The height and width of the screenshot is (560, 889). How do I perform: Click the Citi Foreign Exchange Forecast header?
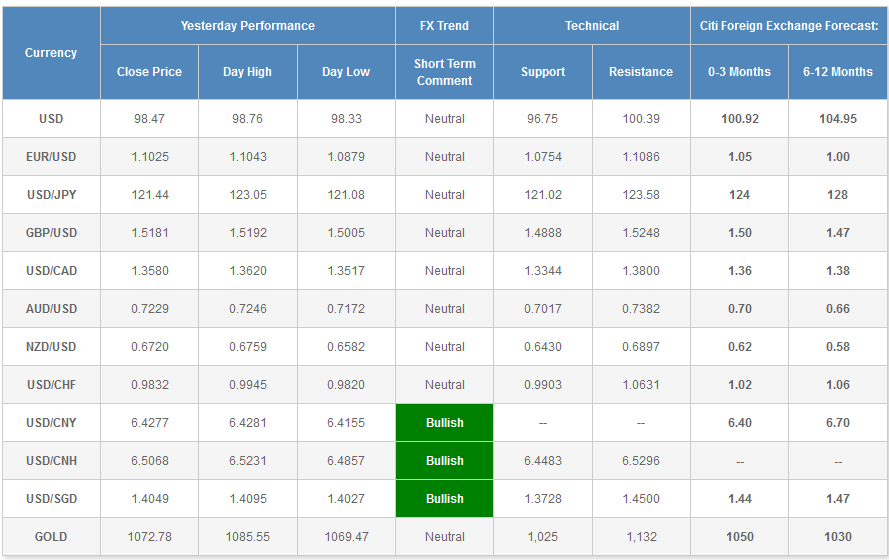788,26
